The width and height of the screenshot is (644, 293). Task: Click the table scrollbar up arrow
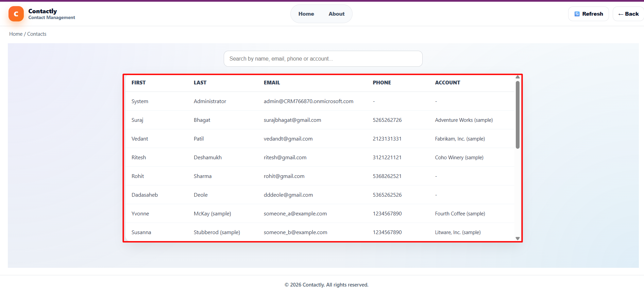(x=518, y=77)
